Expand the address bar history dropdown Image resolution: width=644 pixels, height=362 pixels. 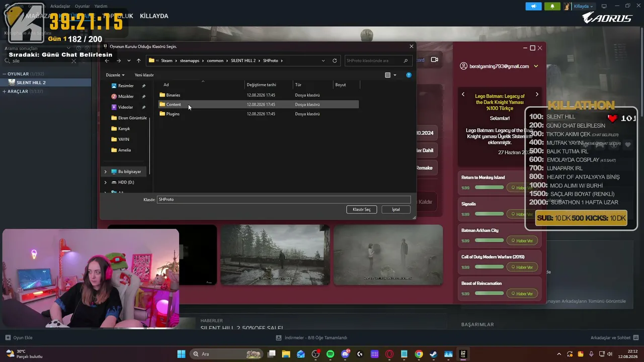point(323,61)
